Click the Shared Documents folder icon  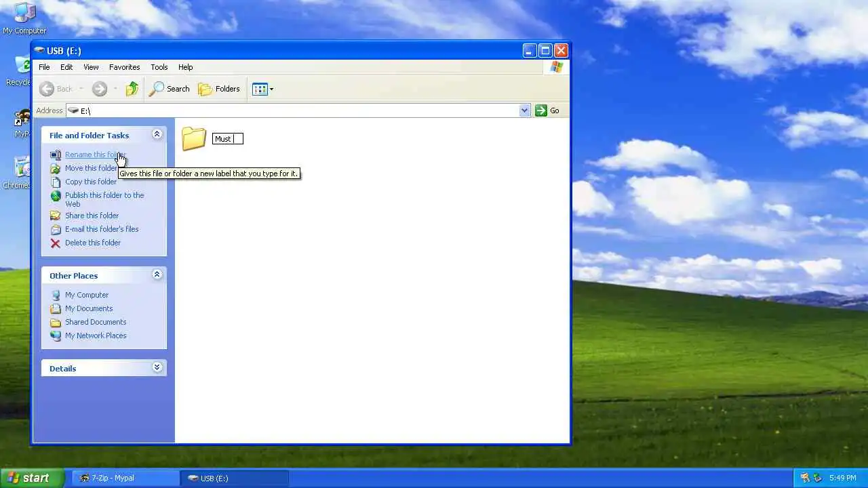pyautogui.click(x=56, y=322)
